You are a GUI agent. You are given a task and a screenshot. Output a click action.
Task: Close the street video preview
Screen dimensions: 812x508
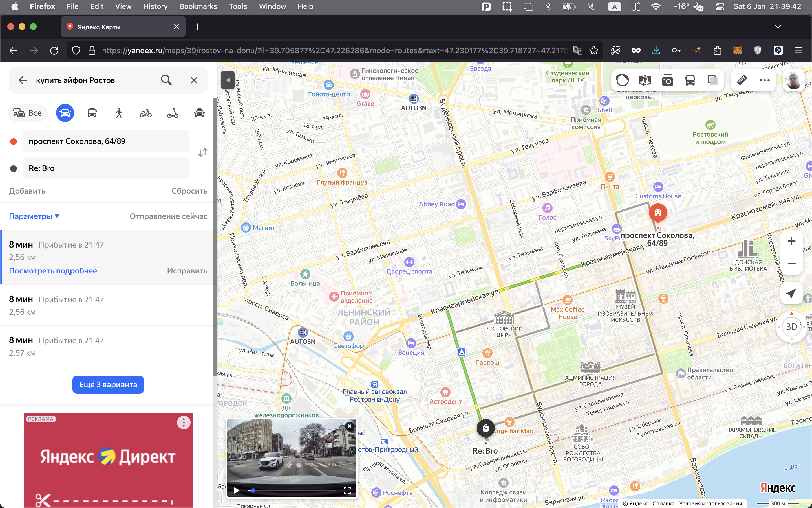pyautogui.click(x=350, y=426)
